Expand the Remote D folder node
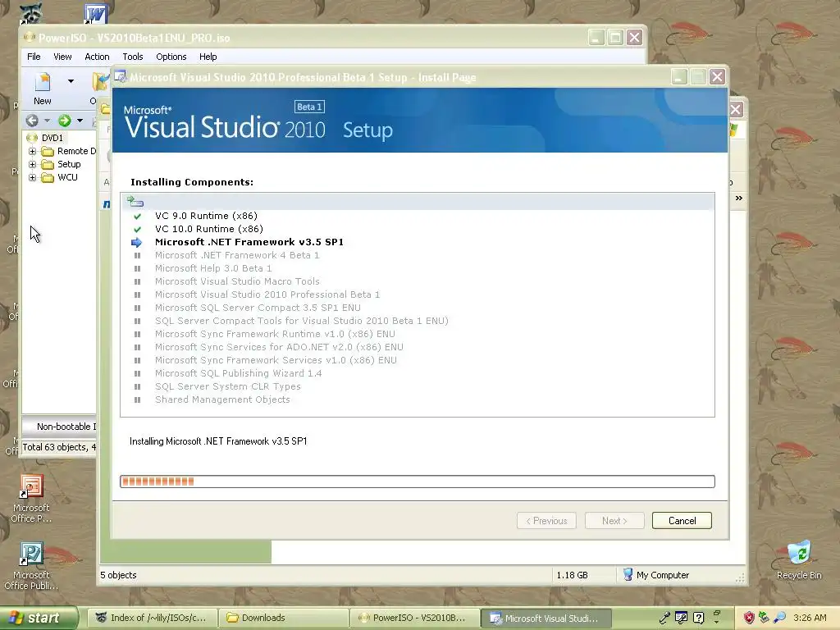The width and height of the screenshot is (840, 630). (33, 151)
